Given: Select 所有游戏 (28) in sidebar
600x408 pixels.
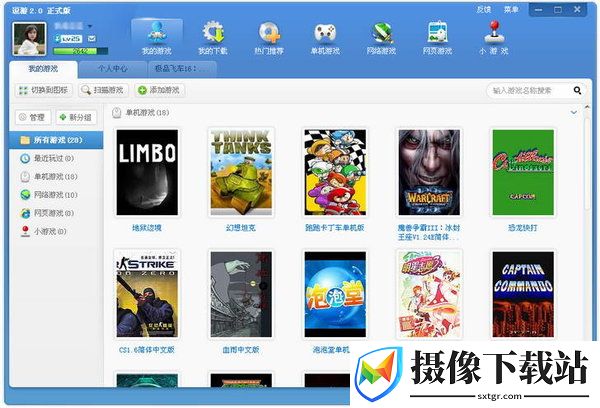Looking at the screenshot, I should tap(56, 140).
